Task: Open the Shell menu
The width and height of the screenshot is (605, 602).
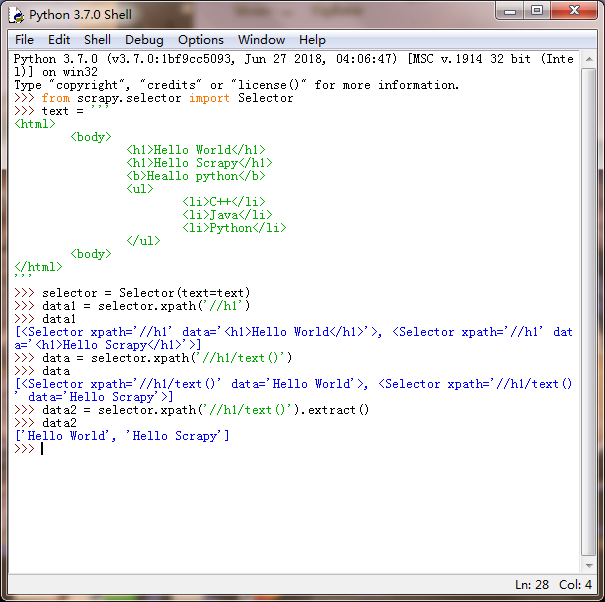Action: click(x=97, y=40)
